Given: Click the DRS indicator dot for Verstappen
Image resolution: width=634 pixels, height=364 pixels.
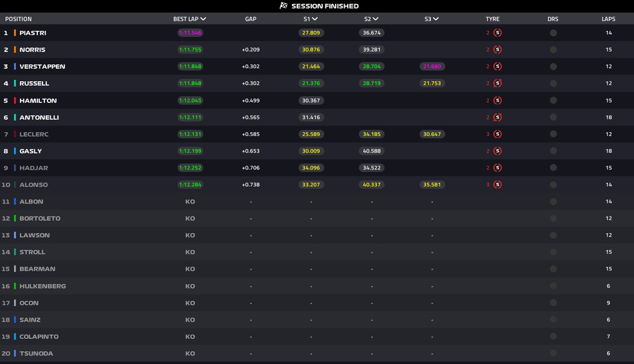Looking at the screenshot, I should [x=553, y=66].
